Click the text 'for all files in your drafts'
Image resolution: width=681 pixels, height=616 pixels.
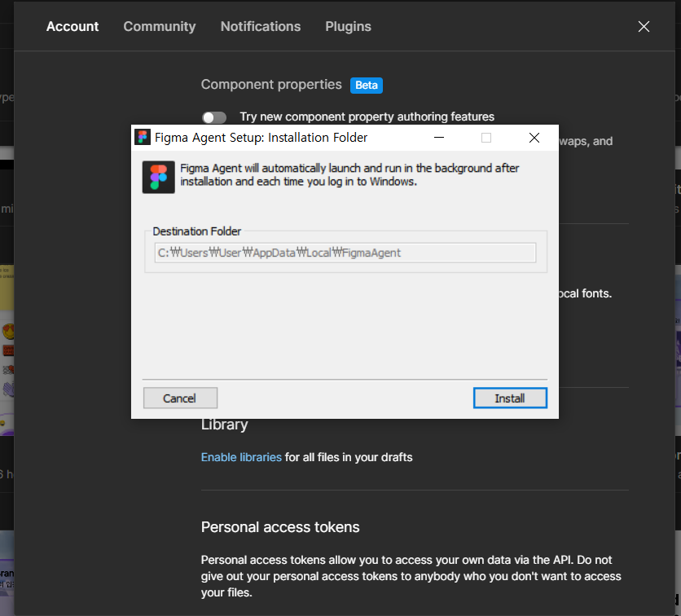(x=349, y=457)
